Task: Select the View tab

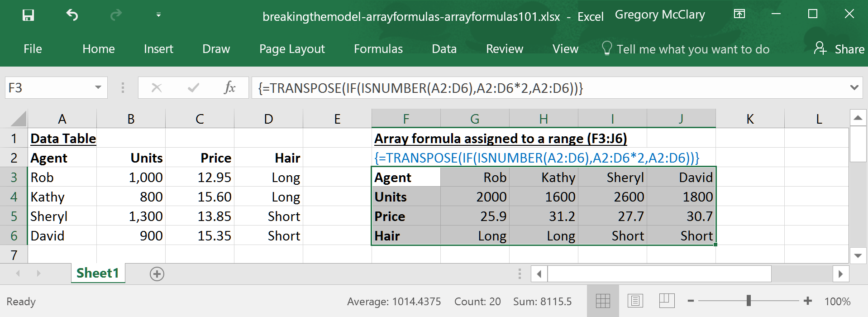Action: point(565,49)
